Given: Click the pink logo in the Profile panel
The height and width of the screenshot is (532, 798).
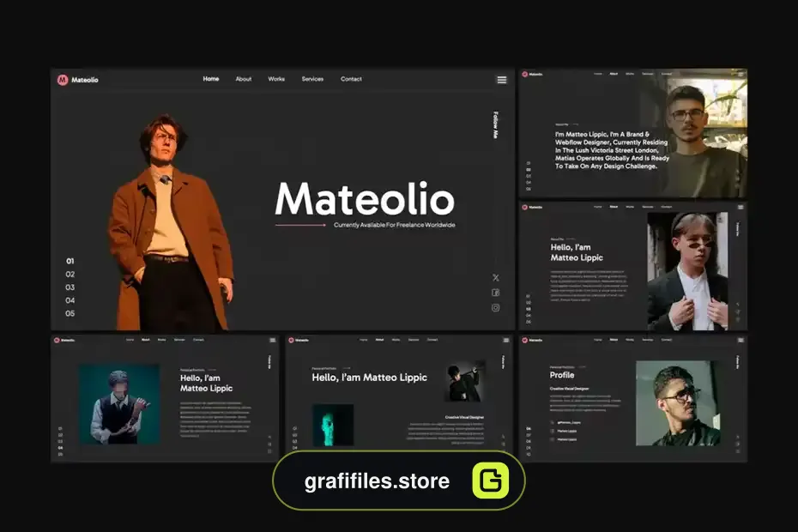Looking at the screenshot, I should tap(524, 340).
